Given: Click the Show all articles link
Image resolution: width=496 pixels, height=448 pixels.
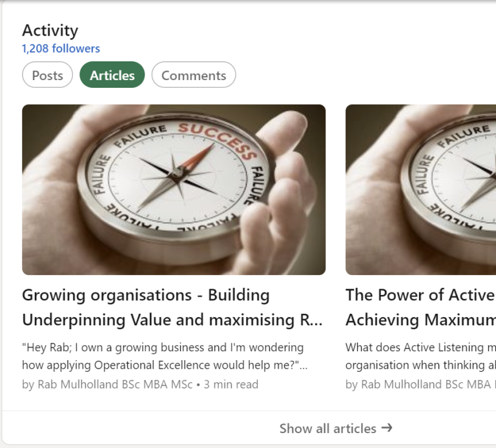Looking at the screenshot, I should click(x=336, y=429).
